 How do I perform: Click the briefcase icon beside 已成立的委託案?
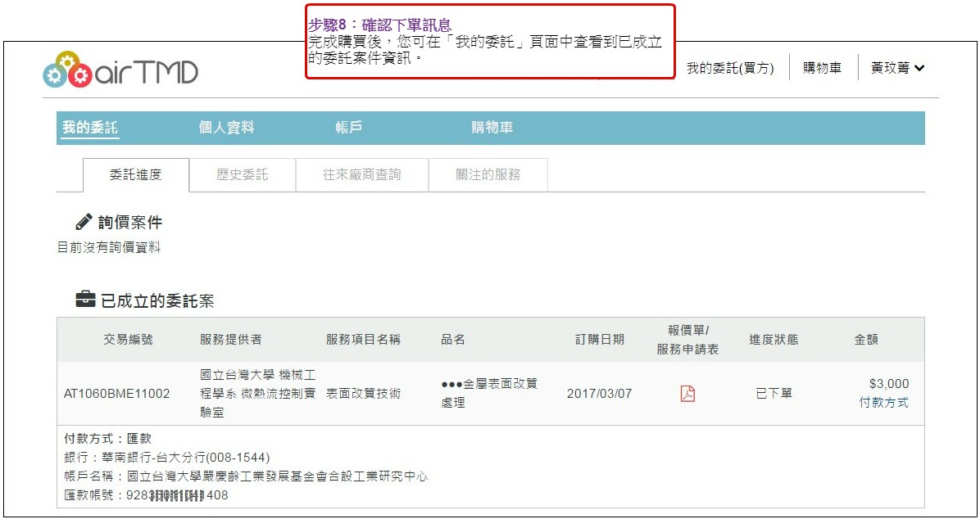click(85, 300)
